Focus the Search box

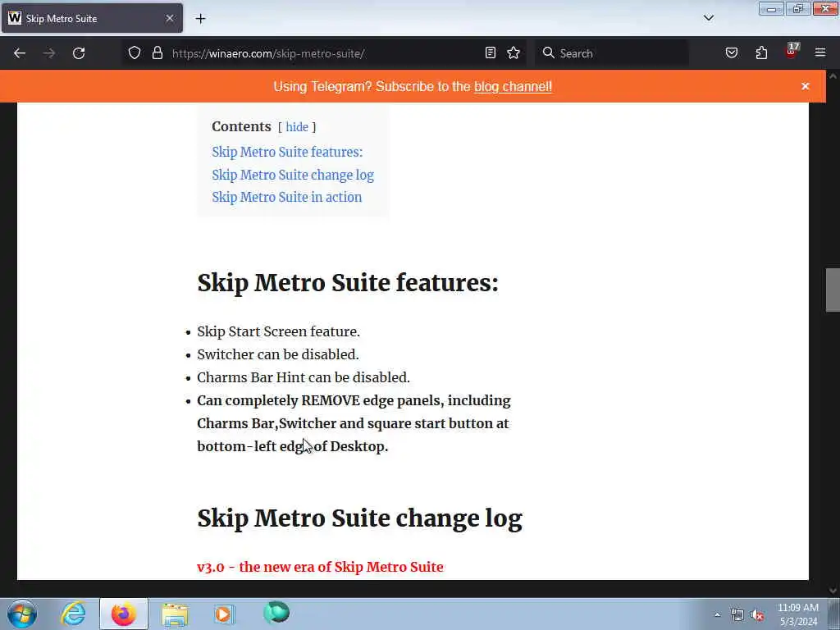click(612, 53)
